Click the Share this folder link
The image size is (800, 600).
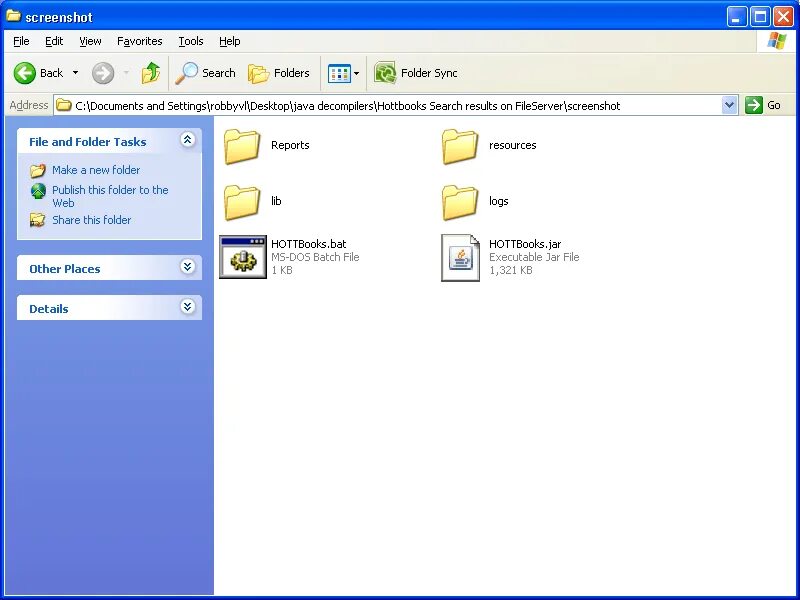pos(92,220)
